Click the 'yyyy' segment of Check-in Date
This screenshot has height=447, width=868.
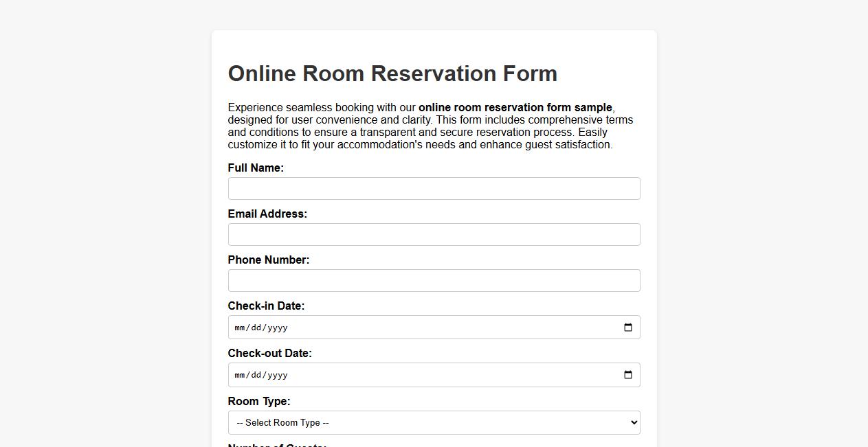[278, 328]
